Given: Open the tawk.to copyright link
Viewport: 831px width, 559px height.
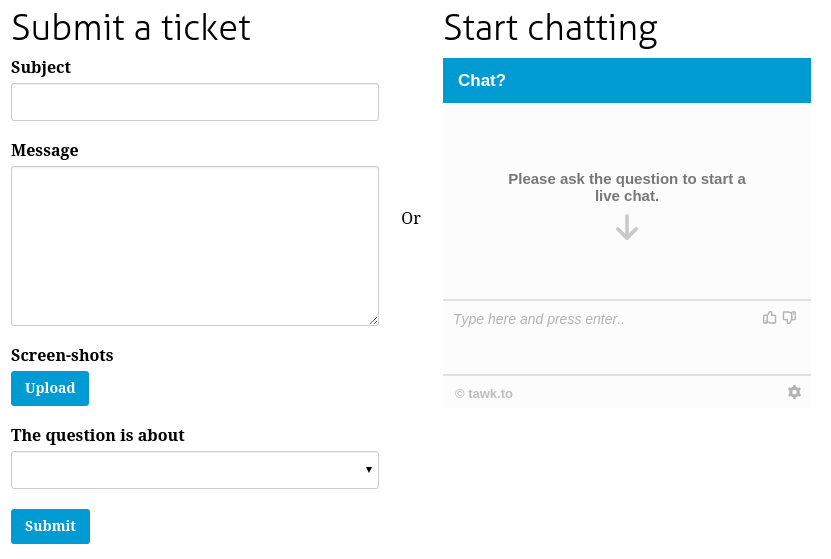Looking at the screenshot, I should [x=484, y=394].
